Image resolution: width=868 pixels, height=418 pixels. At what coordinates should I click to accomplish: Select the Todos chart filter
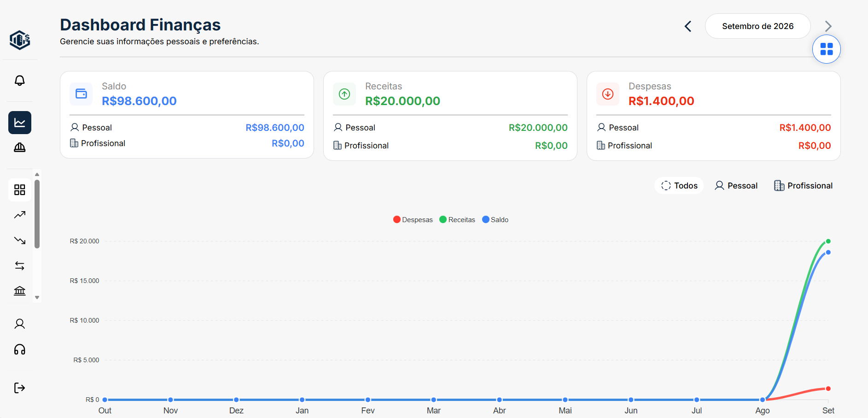coord(679,186)
